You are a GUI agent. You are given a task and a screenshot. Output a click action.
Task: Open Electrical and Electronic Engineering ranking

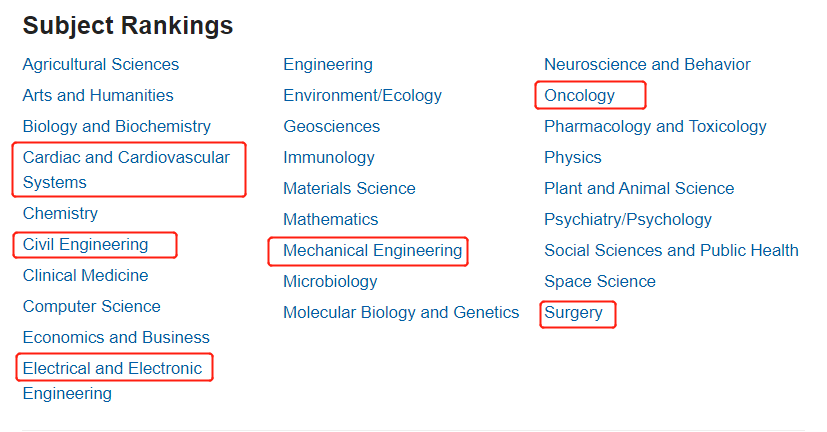click(x=112, y=381)
